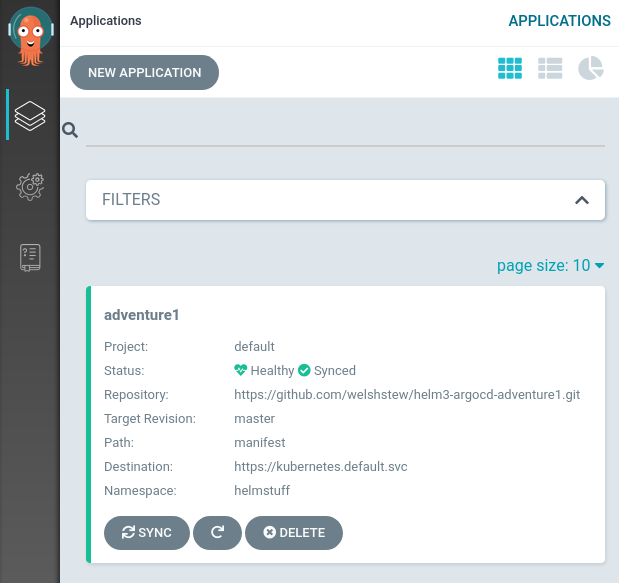Click the Argo CD octopus logo
Screen dimensions: 619x583
[30, 36]
